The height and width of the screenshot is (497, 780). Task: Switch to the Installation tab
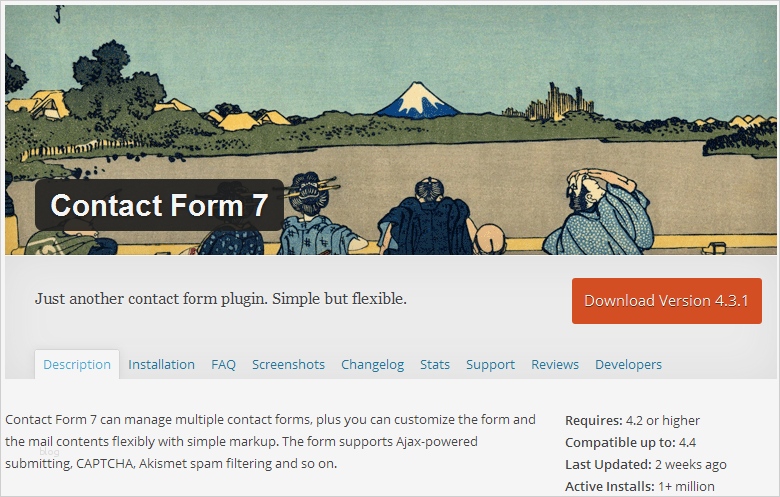tap(161, 364)
